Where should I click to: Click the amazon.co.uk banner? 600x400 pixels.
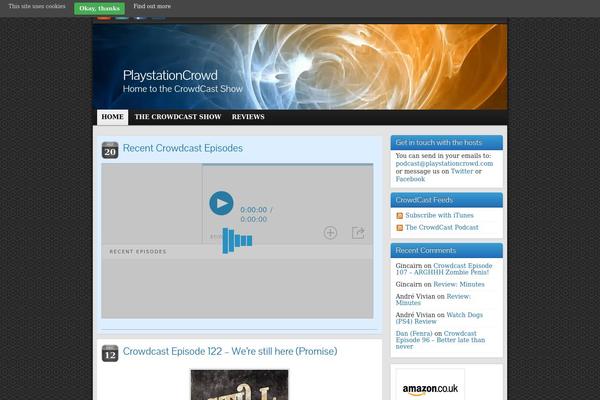(430, 385)
